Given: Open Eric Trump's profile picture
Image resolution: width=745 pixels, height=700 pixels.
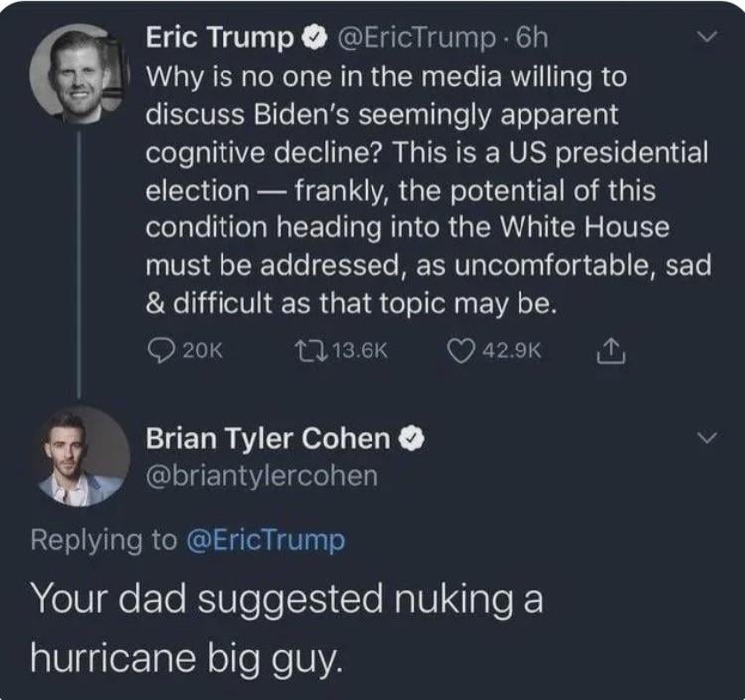Looking at the screenshot, I should click(78, 73).
